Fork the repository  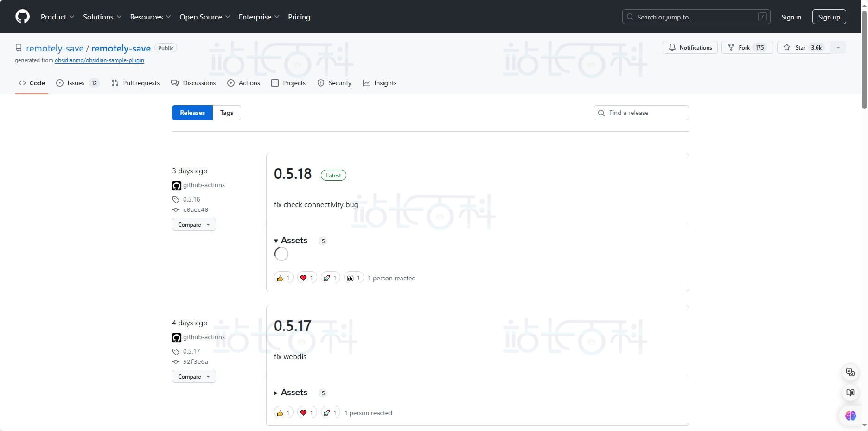pyautogui.click(x=747, y=47)
